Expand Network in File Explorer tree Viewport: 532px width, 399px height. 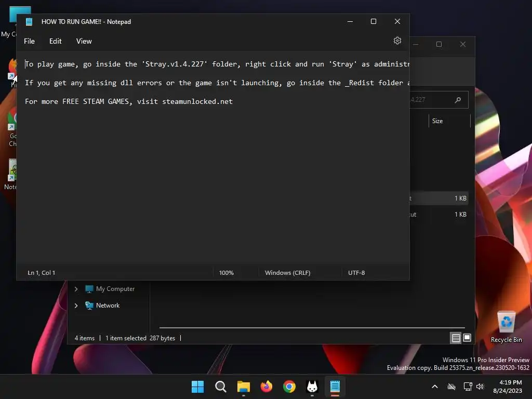coord(76,305)
